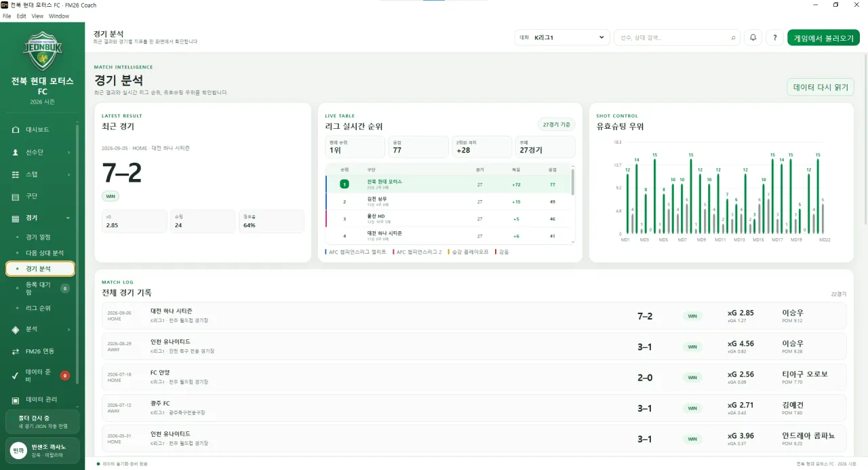
Task: Open 빈센초 까사노 manager profile card
Action: pyautogui.click(x=42, y=450)
